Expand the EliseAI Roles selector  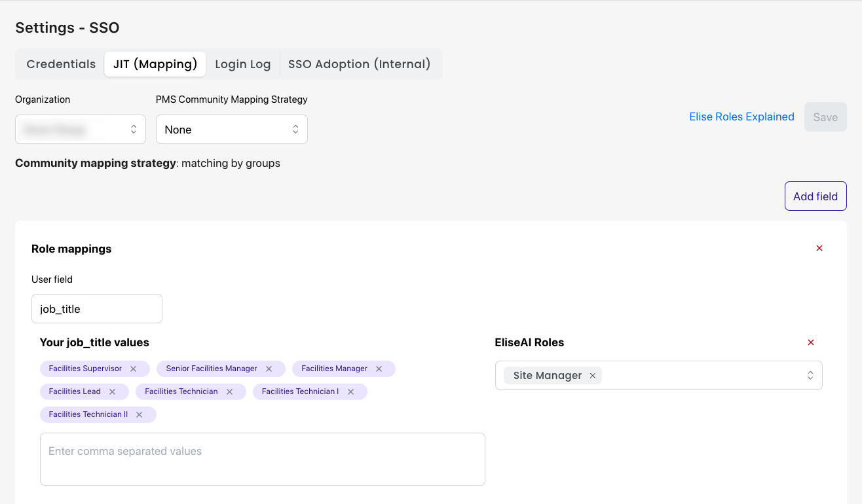810,376
